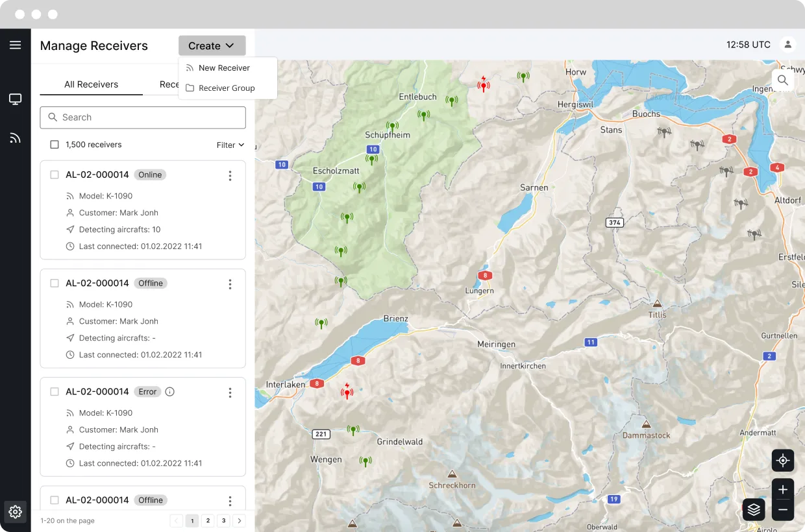
Task: Select Receiver Group from the Create menu
Action: pyautogui.click(x=226, y=88)
